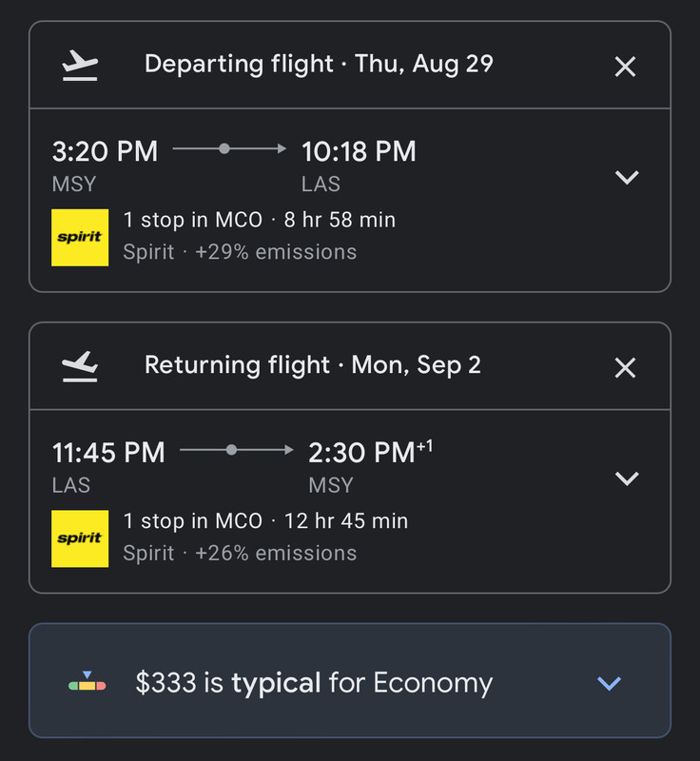
Task: Remove the returning flight with the X
Action: pos(625,367)
